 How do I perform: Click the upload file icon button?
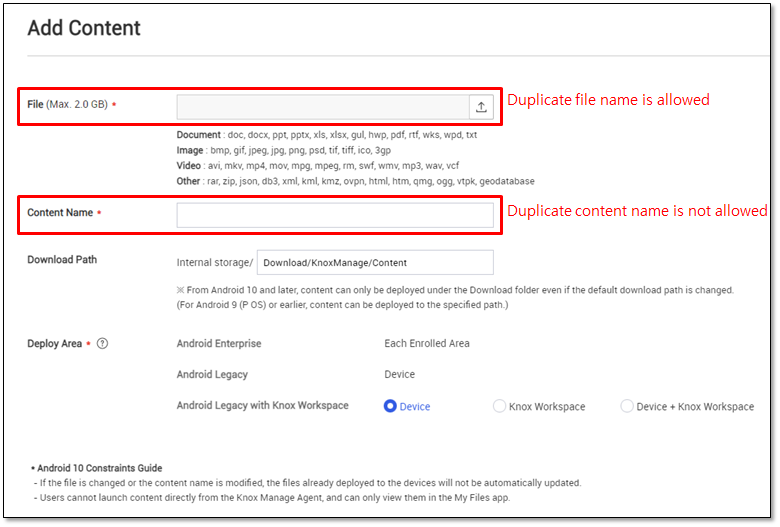coord(481,107)
